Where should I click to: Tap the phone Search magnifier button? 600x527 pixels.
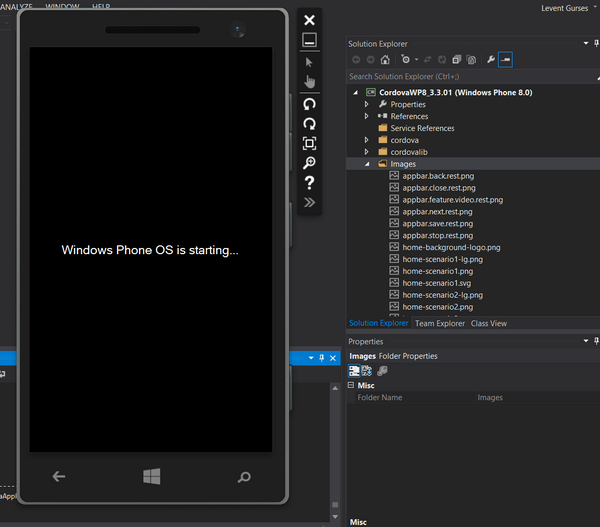pos(244,477)
